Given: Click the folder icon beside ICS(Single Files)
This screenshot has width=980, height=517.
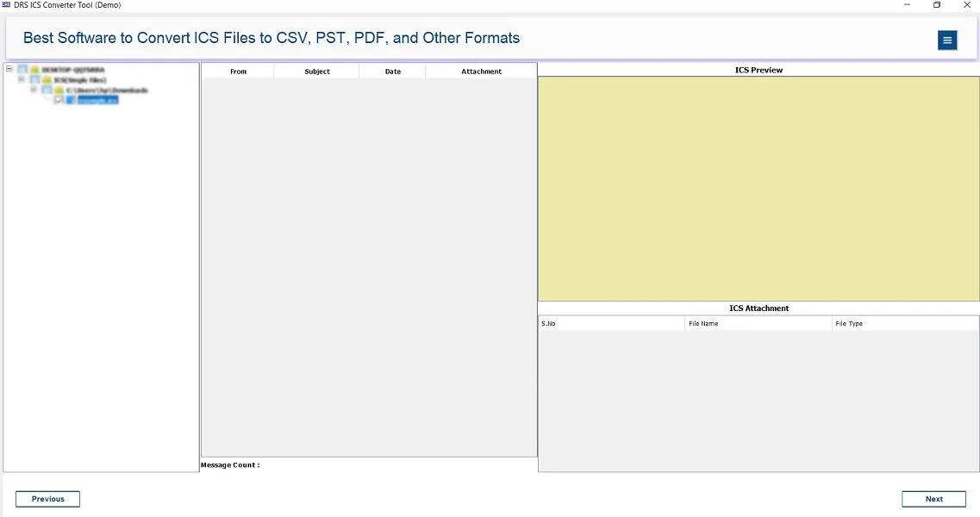Looking at the screenshot, I should 47,80.
